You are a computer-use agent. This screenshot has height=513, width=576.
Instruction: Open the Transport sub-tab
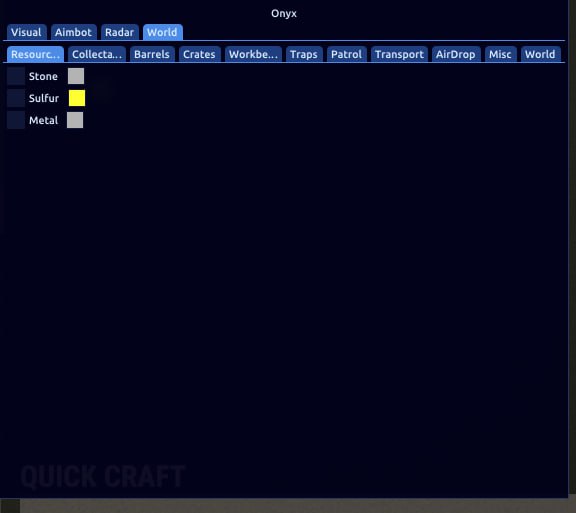point(399,54)
